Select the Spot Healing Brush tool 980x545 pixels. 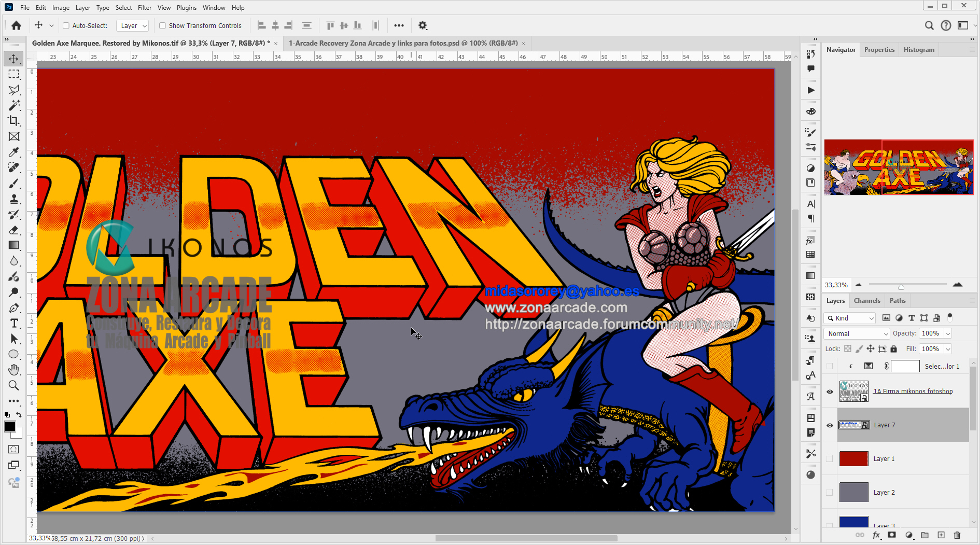click(x=14, y=167)
